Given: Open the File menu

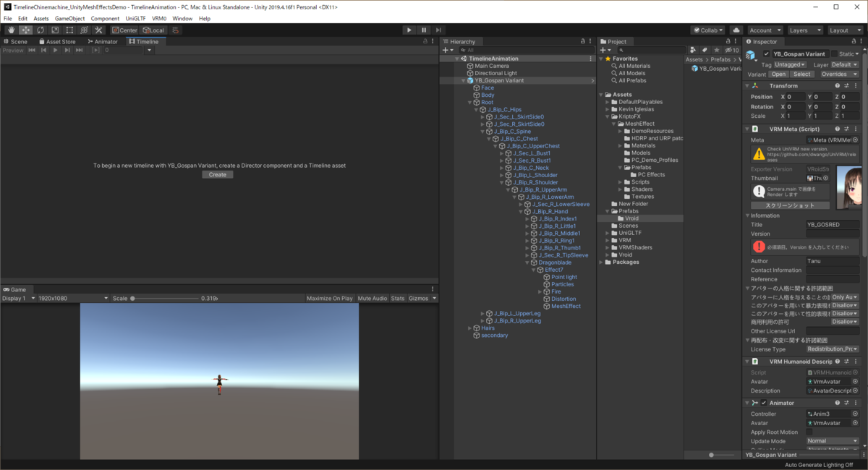Looking at the screenshot, I should pyautogui.click(x=8, y=18).
